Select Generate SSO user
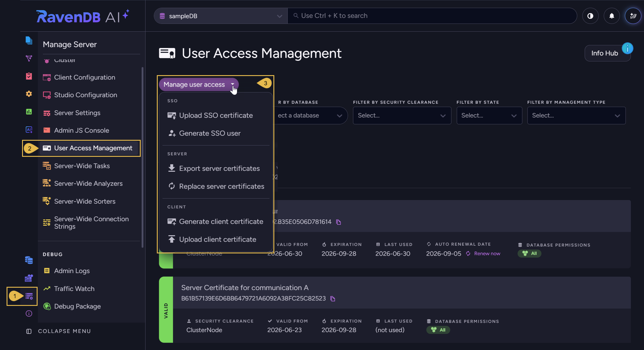 [216, 133]
